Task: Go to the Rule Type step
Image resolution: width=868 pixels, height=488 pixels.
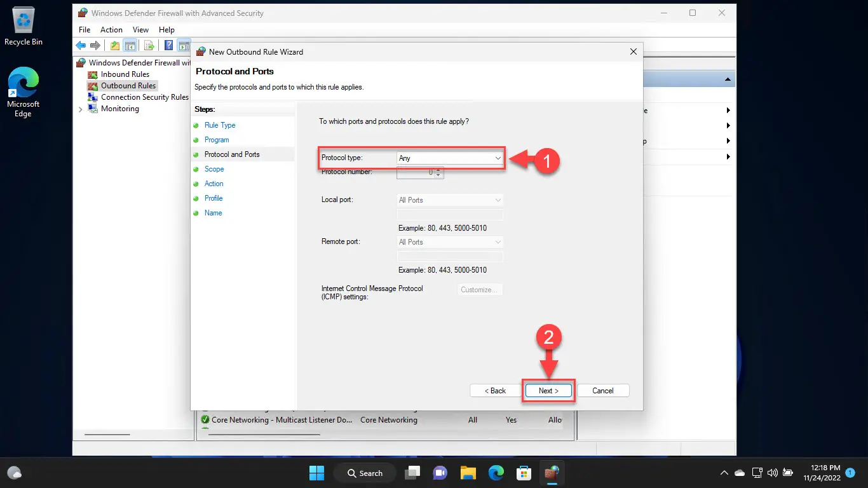Action: (x=220, y=125)
